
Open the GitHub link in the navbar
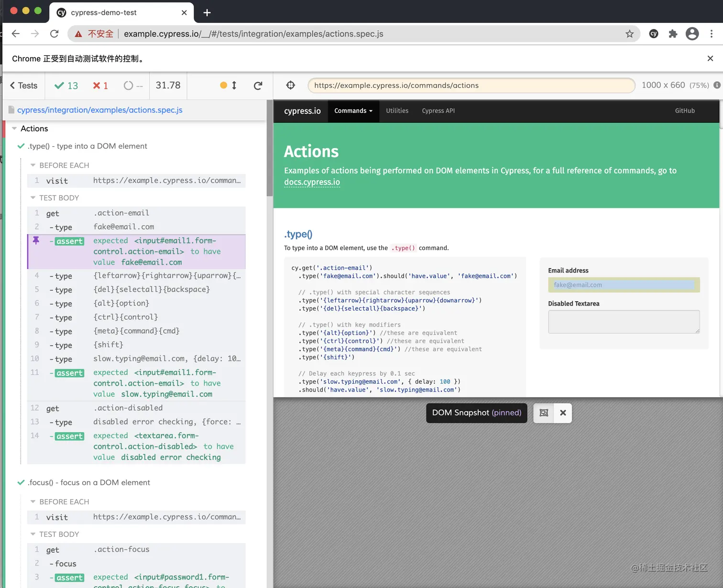point(685,111)
